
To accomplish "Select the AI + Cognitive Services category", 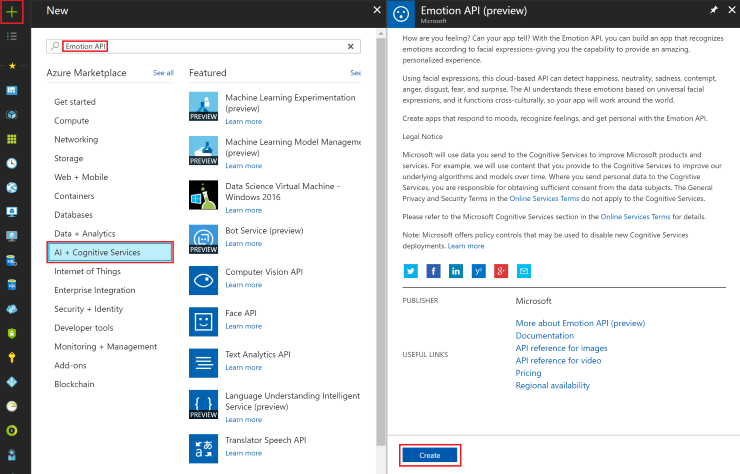I will click(110, 253).
